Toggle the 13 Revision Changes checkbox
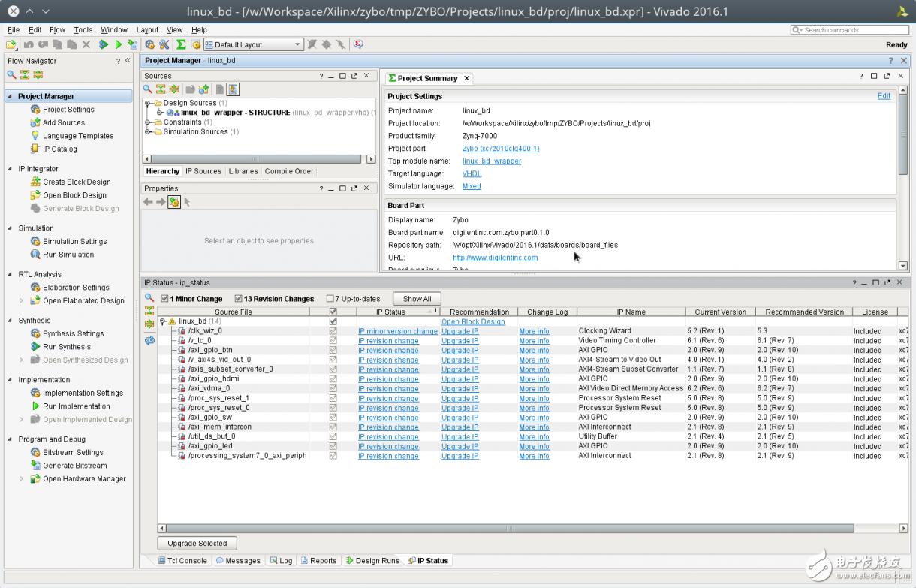This screenshot has height=588, width=916. pyautogui.click(x=239, y=299)
